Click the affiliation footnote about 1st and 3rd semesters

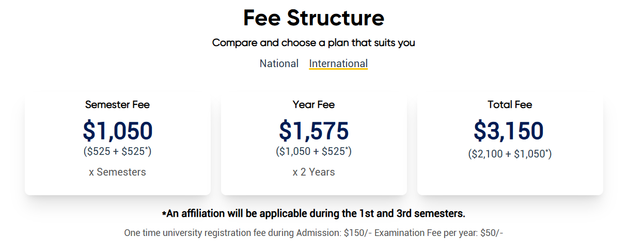(x=316, y=213)
